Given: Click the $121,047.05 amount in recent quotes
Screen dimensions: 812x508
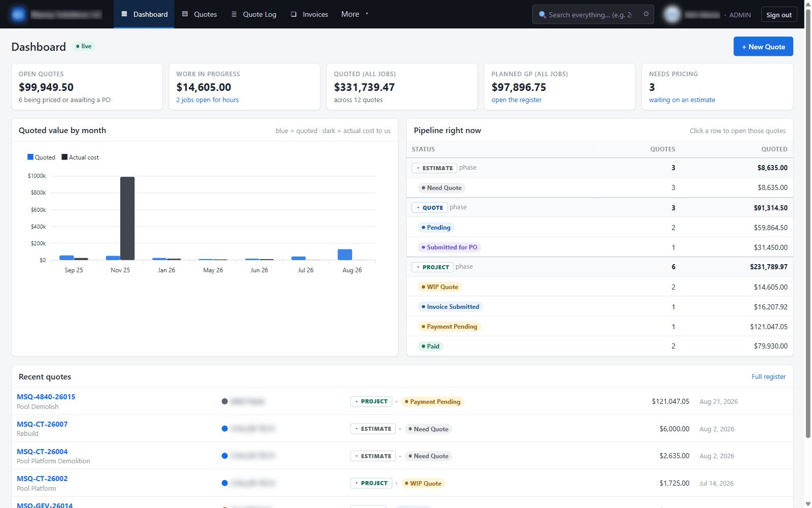Looking at the screenshot, I should [x=670, y=401].
